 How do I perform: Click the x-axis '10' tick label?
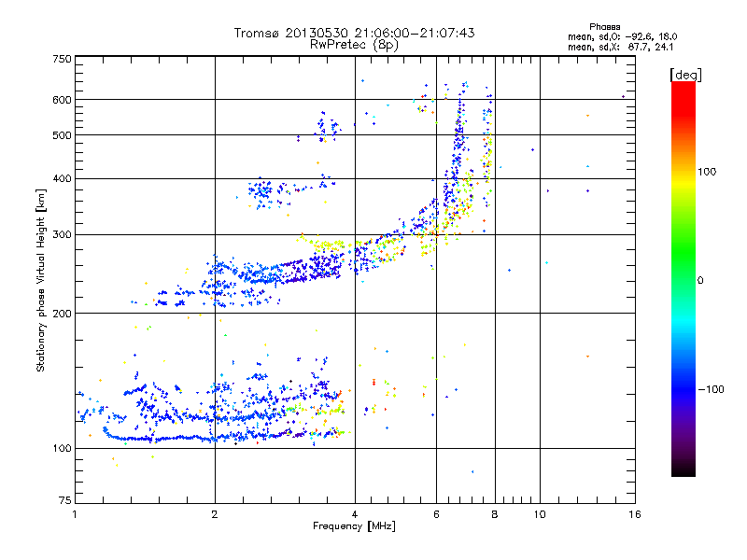(x=540, y=514)
